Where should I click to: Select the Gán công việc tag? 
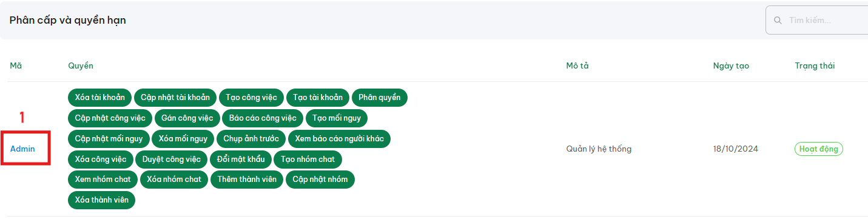(x=187, y=118)
